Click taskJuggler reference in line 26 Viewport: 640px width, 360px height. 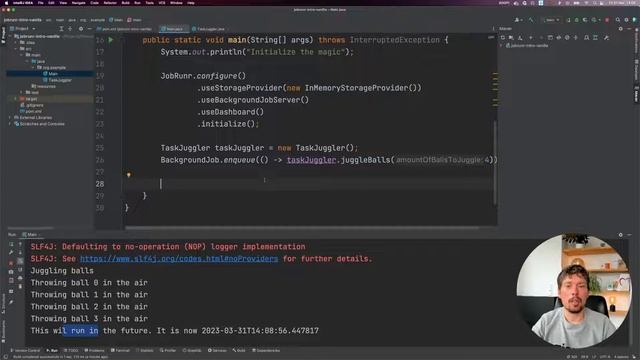coord(311,160)
